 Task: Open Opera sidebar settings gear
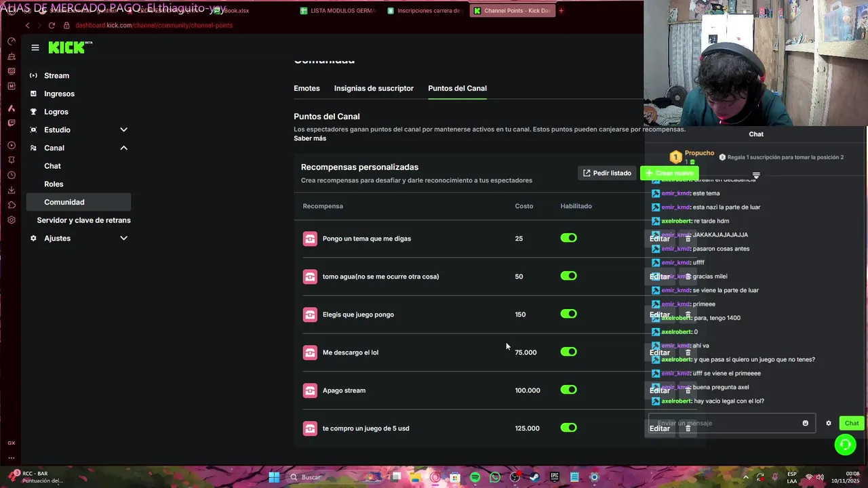click(x=12, y=220)
